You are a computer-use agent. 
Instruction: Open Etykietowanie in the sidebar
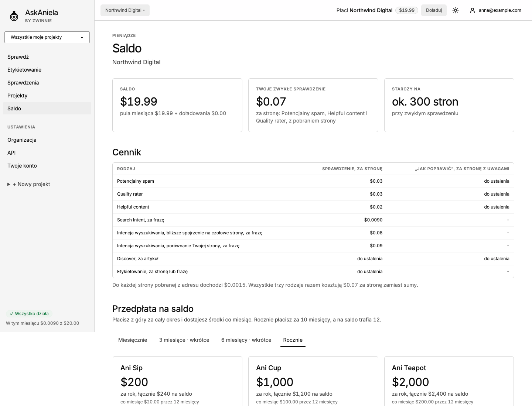(x=47, y=70)
